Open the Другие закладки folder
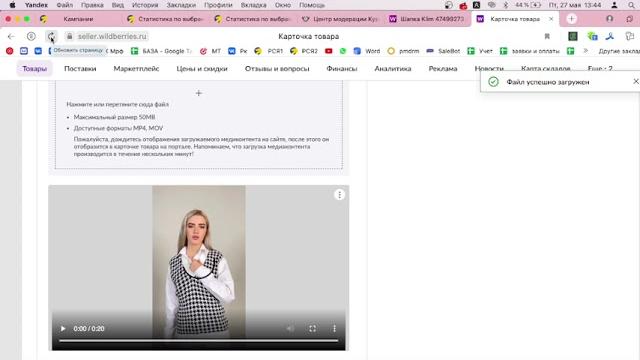 pyautogui.click(x=618, y=51)
